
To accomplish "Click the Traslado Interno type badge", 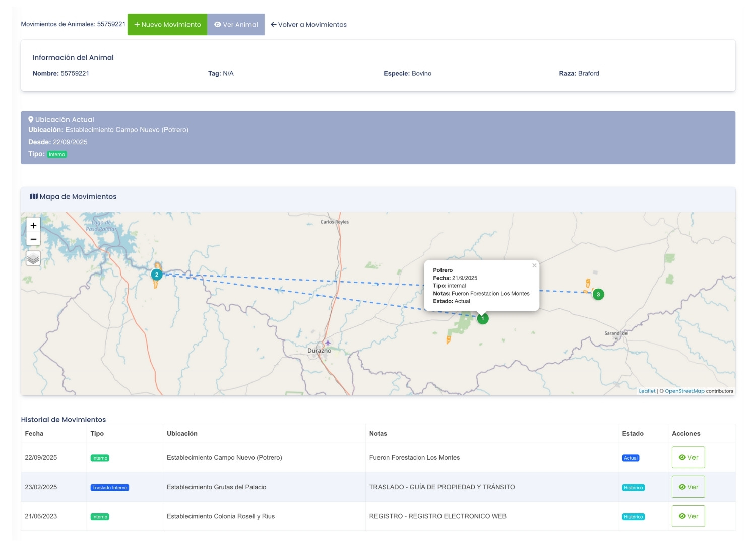I will [110, 488].
